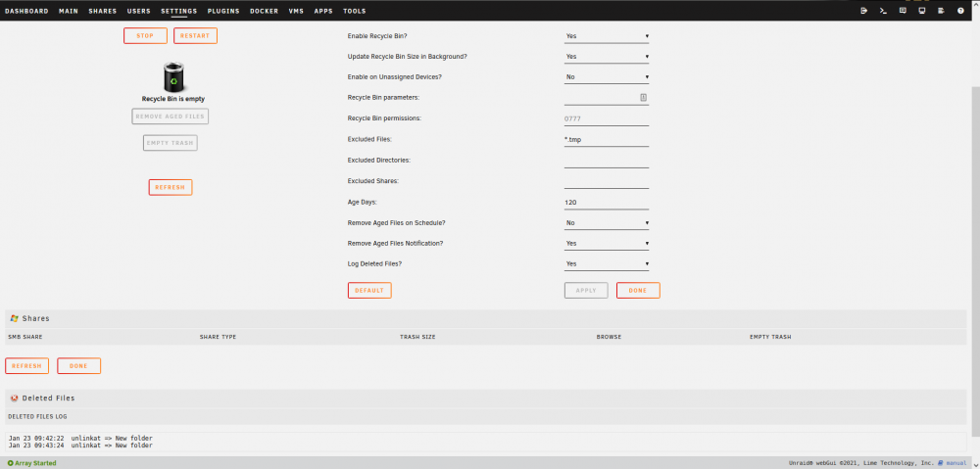Open the web terminal icon

point(883,11)
